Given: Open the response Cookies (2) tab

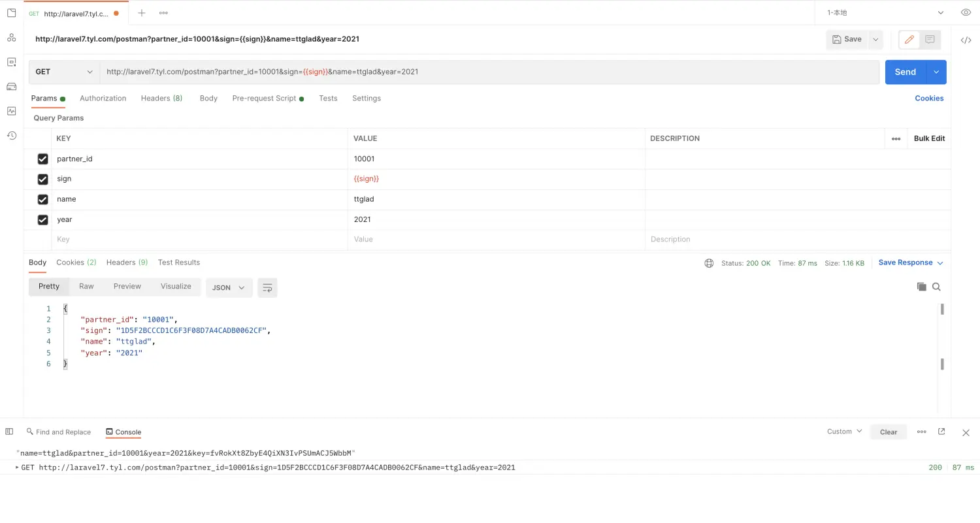Looking at the screenshot, I should tap(76, 262).
